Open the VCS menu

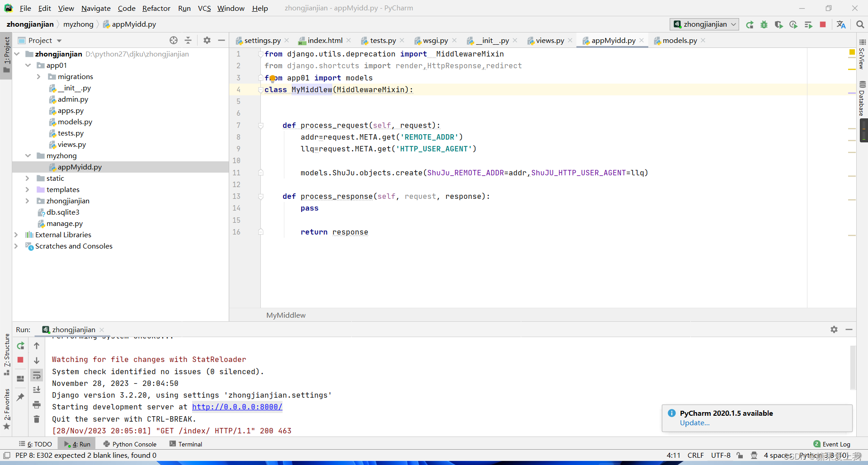(204, 8)
